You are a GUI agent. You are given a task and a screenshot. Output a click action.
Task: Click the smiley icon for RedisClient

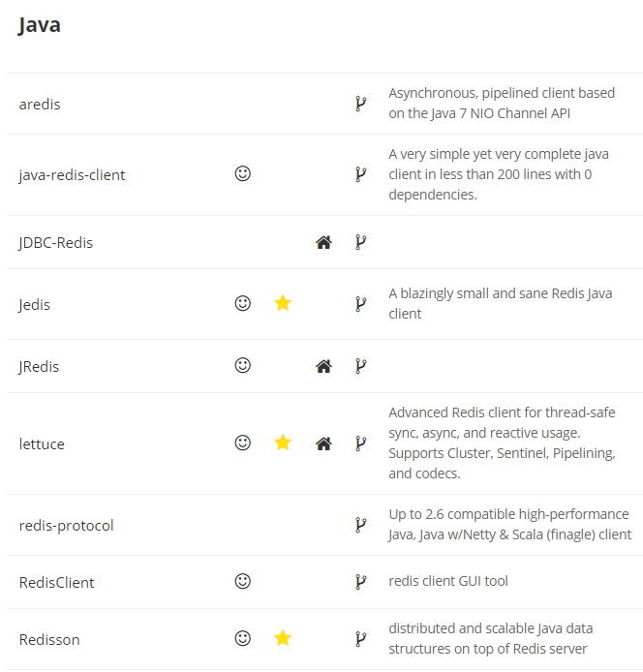[243, 582]
